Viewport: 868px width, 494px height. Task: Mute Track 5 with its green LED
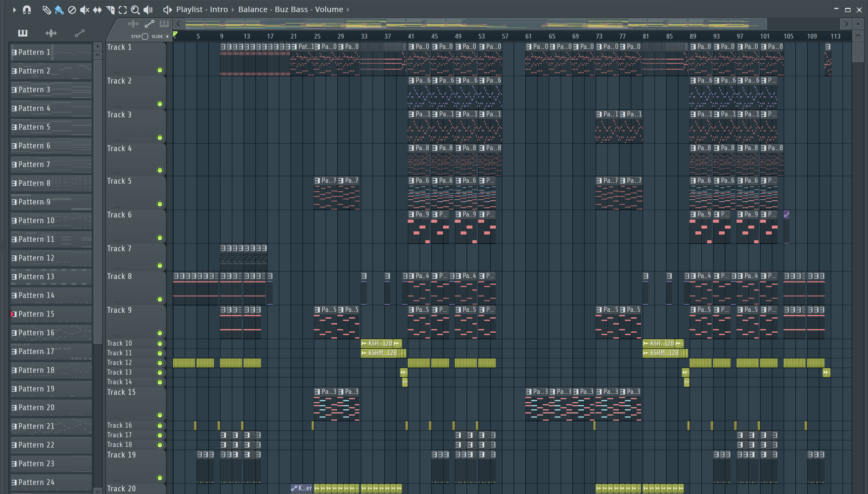pos(160,204)
